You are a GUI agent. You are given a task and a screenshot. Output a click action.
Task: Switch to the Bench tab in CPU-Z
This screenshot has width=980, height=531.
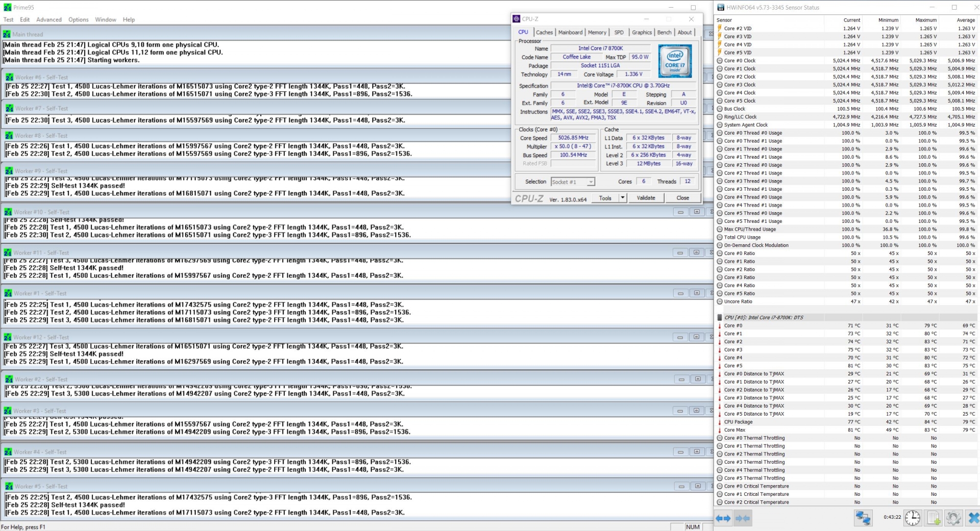tap(664, 32)
